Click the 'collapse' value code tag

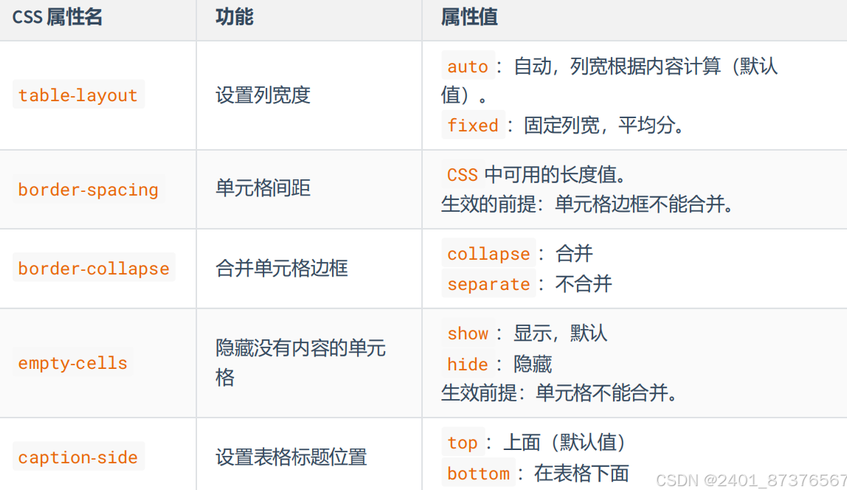[x=488, y=253]
